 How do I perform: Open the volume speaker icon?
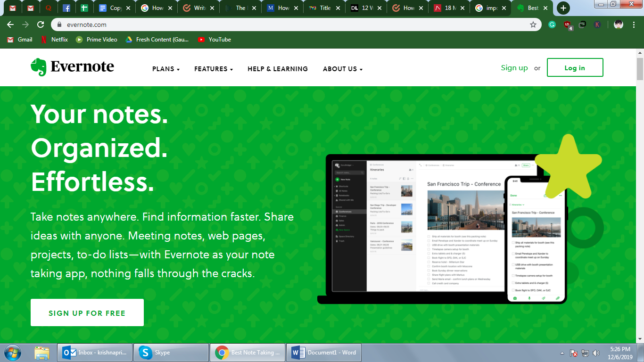pos(596,353)
